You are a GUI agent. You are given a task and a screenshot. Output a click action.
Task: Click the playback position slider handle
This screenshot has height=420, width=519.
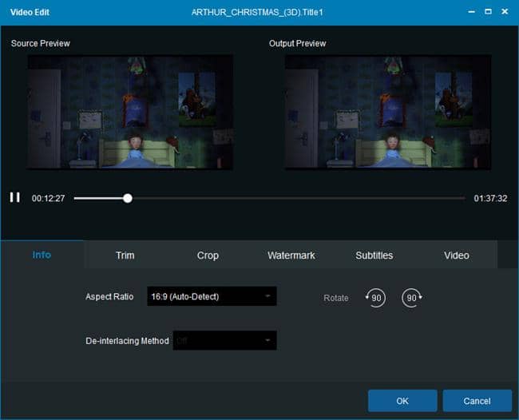click(128, 198)
